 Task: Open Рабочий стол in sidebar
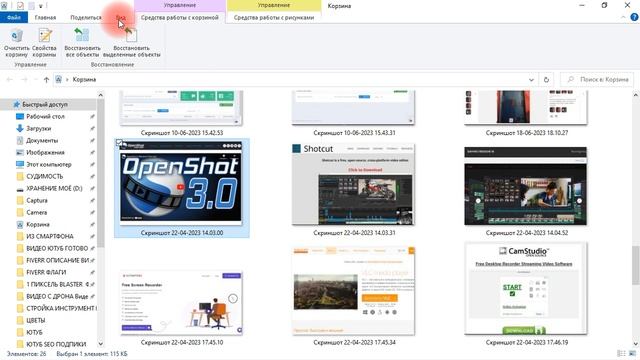[45, 116]
